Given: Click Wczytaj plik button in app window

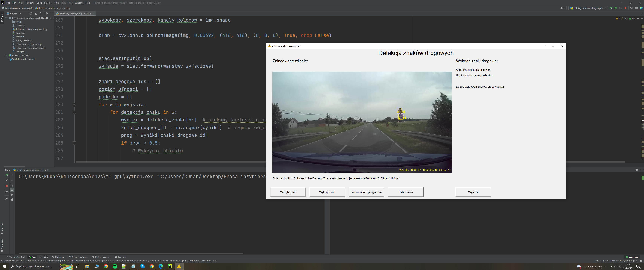Looking at the screenshot, I should (288, 192).
